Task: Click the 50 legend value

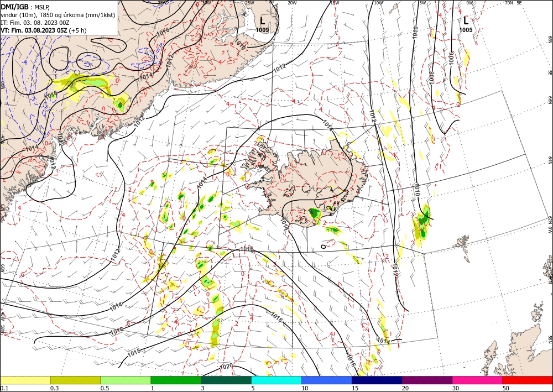Action: (x=506, y=388)
